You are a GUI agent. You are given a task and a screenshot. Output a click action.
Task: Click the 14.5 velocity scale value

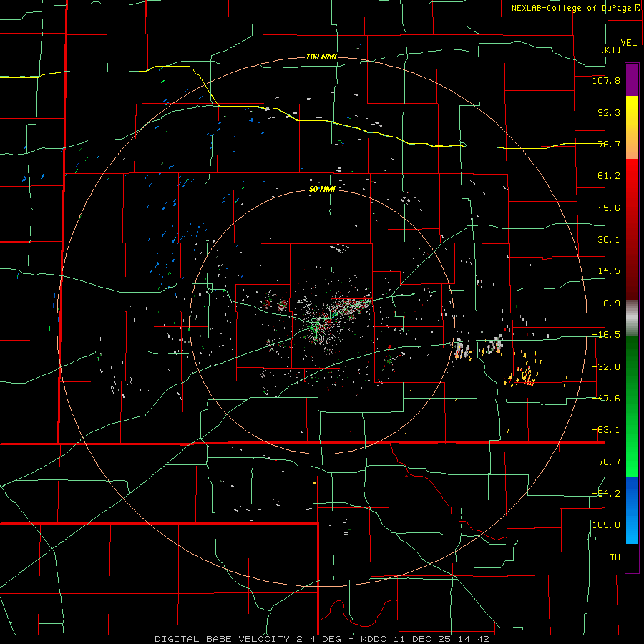click(x=609, y=271)
